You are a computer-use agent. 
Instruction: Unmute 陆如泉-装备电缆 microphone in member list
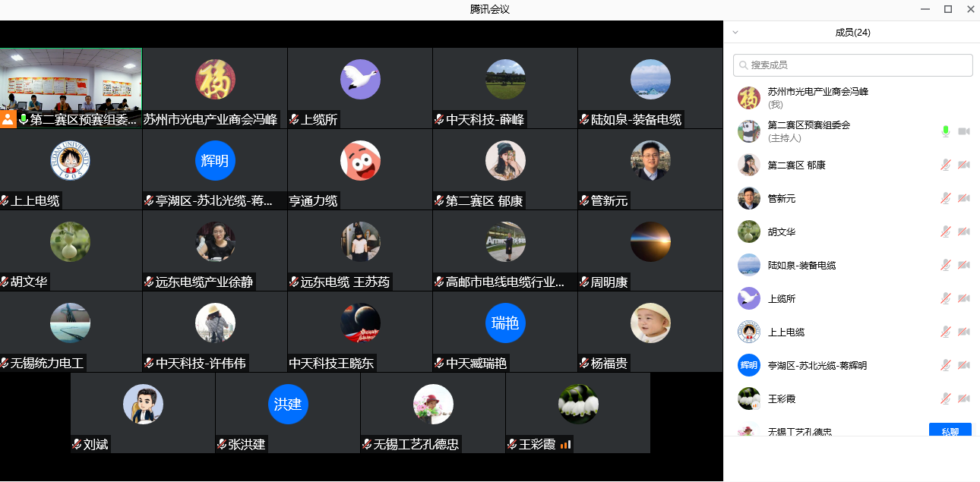coord(946,265)
